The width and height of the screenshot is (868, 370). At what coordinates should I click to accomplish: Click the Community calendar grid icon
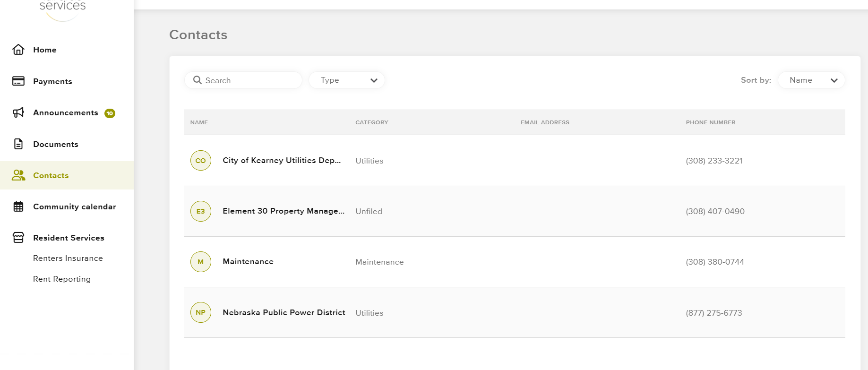pos(18,207)
